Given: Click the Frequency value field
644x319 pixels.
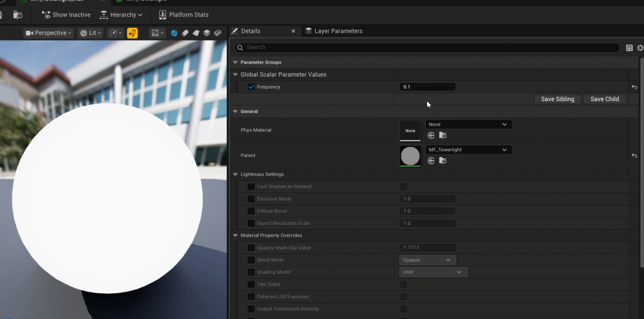Looking at the screenshot, I should click(428, 87).
